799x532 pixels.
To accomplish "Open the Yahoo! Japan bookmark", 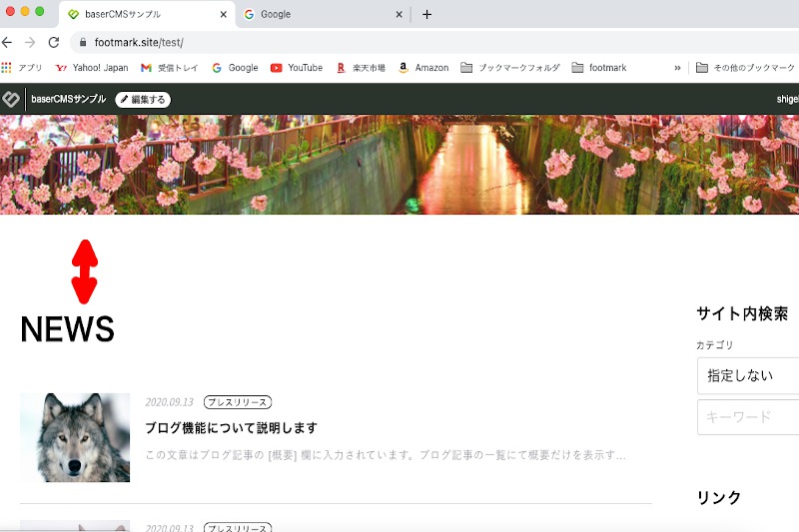I will pyautogui.click(x=92, y=68).
